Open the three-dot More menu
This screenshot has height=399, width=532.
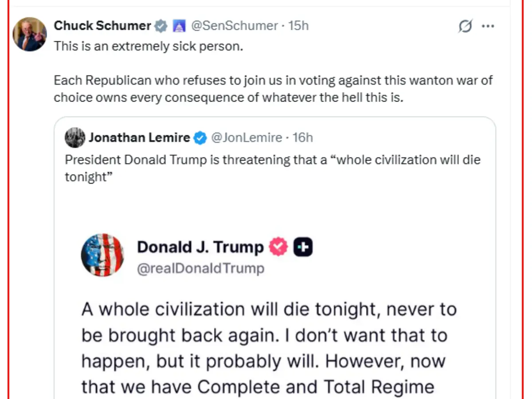coord(488,27)
